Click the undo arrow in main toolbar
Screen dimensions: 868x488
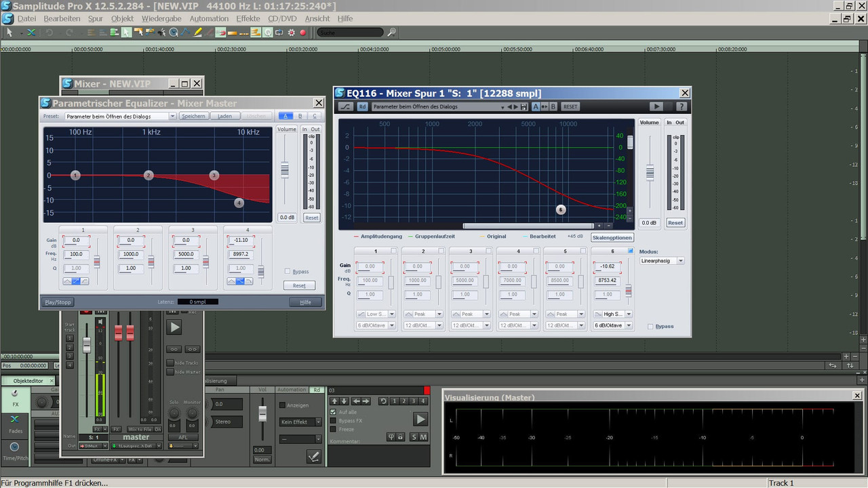pos(50,32)
